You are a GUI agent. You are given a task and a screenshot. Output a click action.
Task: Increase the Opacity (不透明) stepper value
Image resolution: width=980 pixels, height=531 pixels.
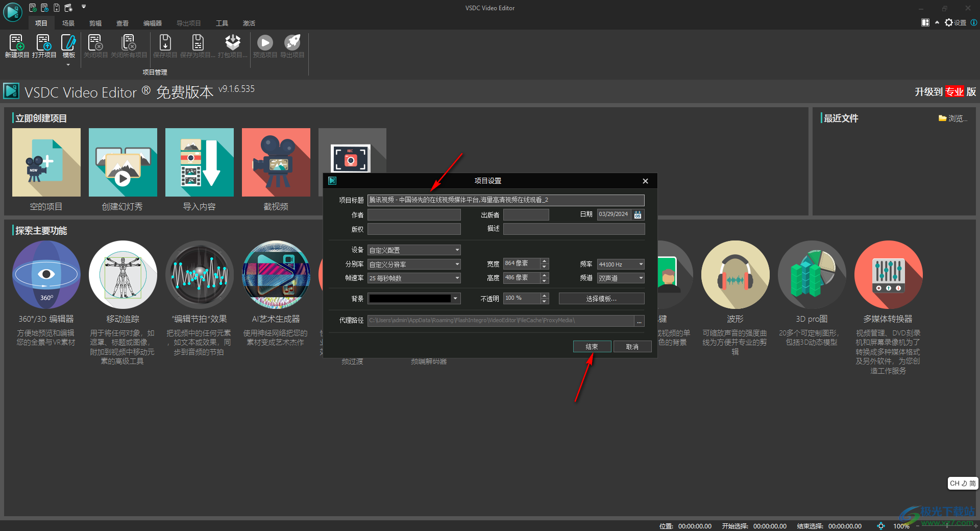click(x=545, y=296)
